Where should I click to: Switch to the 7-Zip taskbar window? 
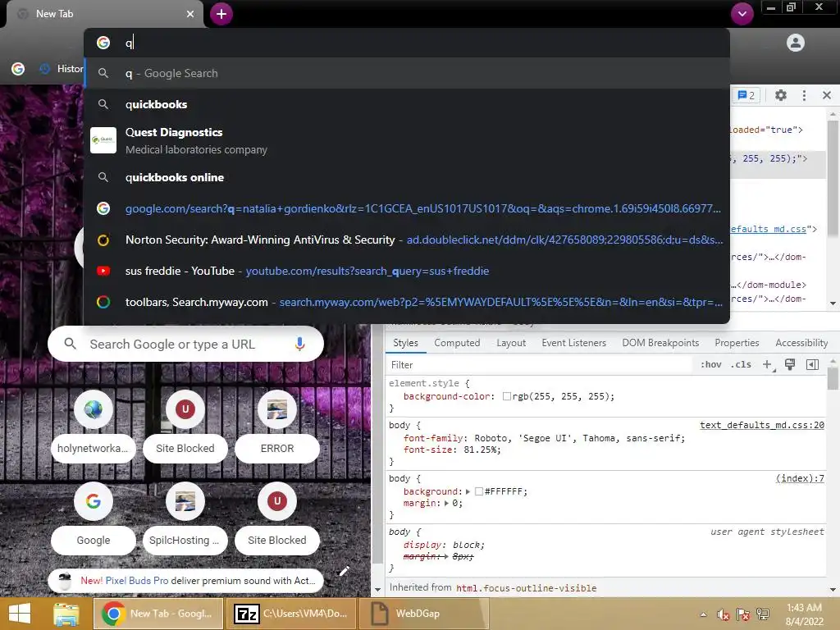[x=292, y=614]
